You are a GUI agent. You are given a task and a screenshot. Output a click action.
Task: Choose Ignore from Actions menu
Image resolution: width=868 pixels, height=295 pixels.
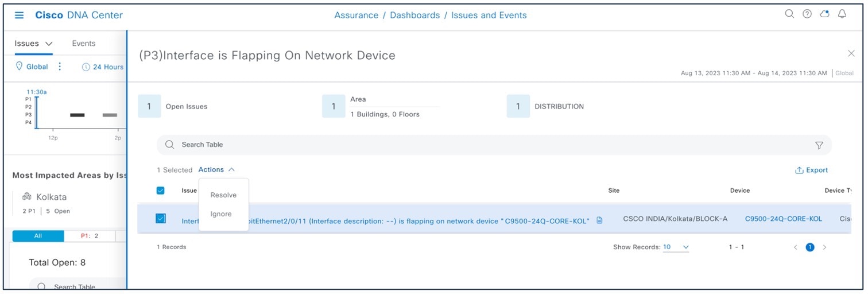tap(221, 214)
